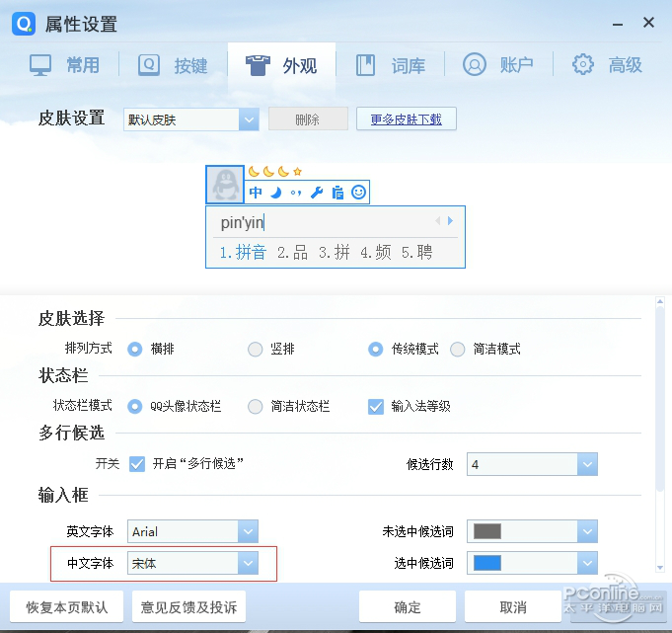Image resolution: width=672 pixels, height=633 pixels.
Task: Click the T-shirt icon of 外观 tab
Action: (x=258, y=65)
